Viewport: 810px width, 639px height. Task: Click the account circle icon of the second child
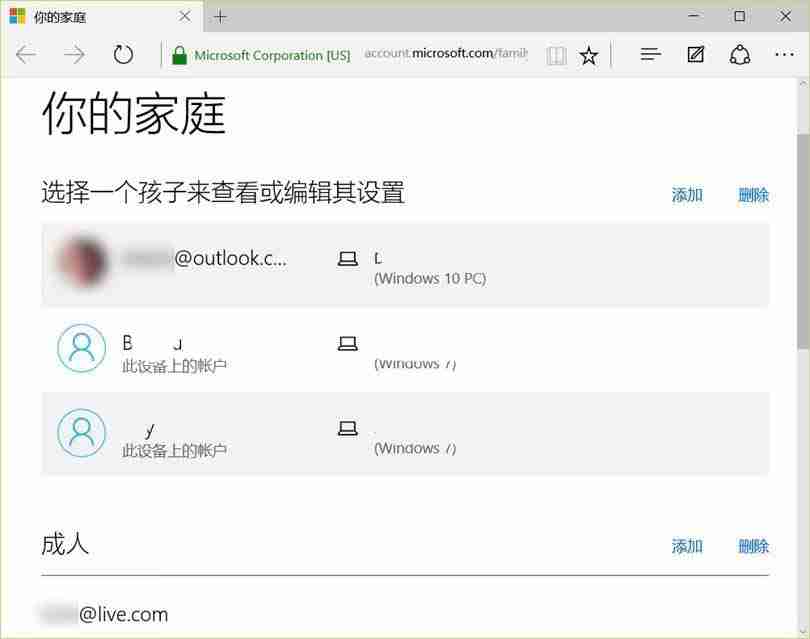[81, 348]
